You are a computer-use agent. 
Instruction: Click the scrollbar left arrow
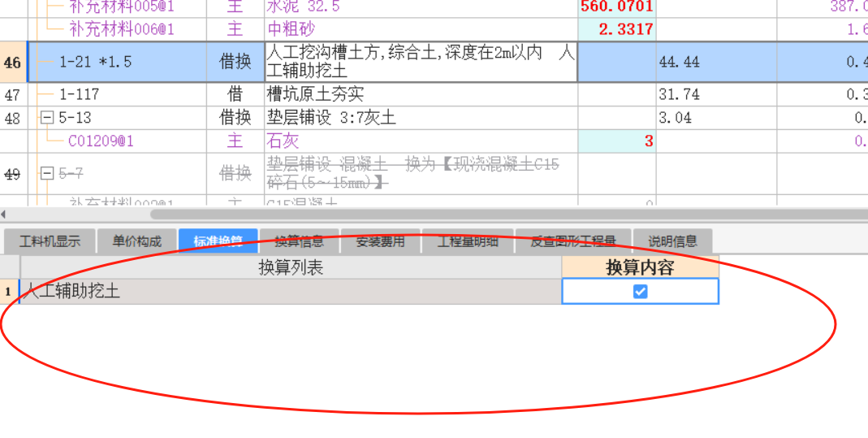point(3,214)
